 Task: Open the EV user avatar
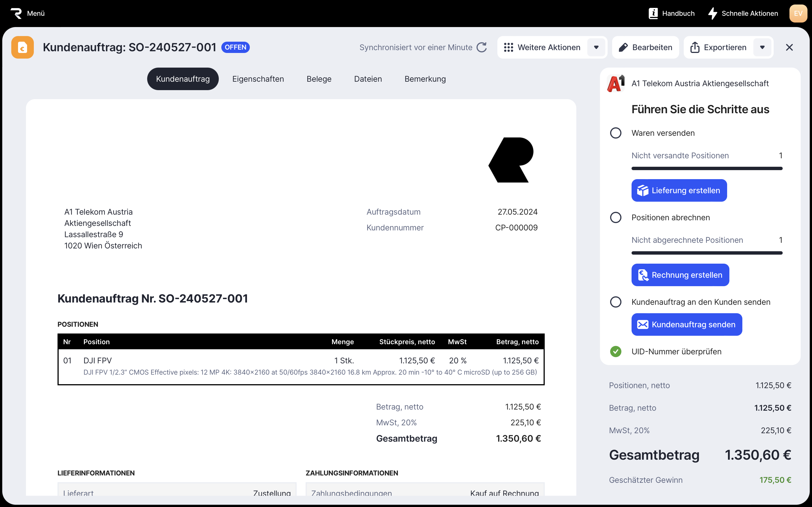pos(798,14)
